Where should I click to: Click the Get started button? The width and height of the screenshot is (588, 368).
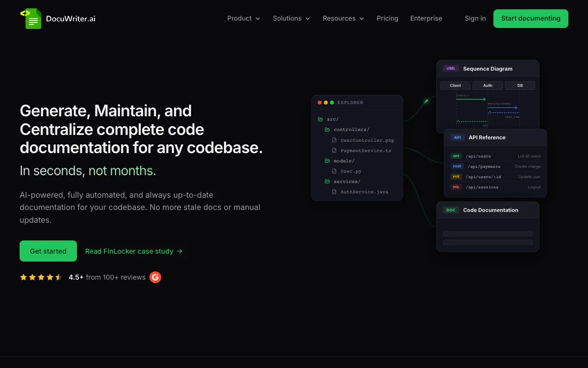[48, 251]
